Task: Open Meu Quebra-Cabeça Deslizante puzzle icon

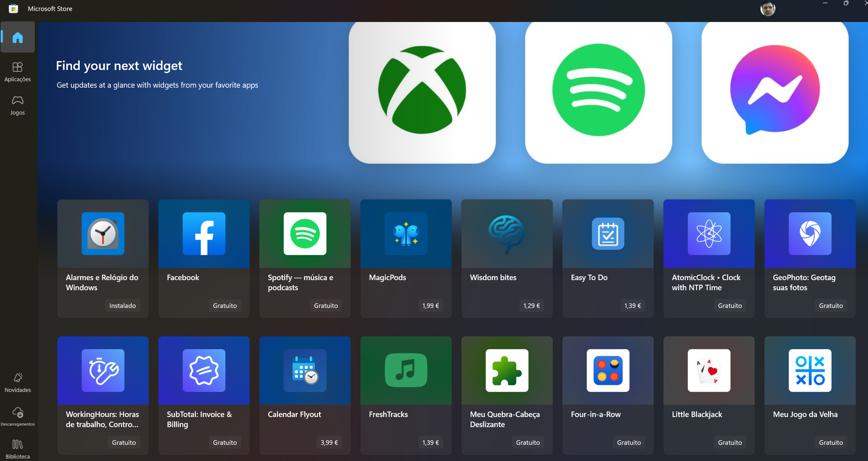Action: [507, 370]
